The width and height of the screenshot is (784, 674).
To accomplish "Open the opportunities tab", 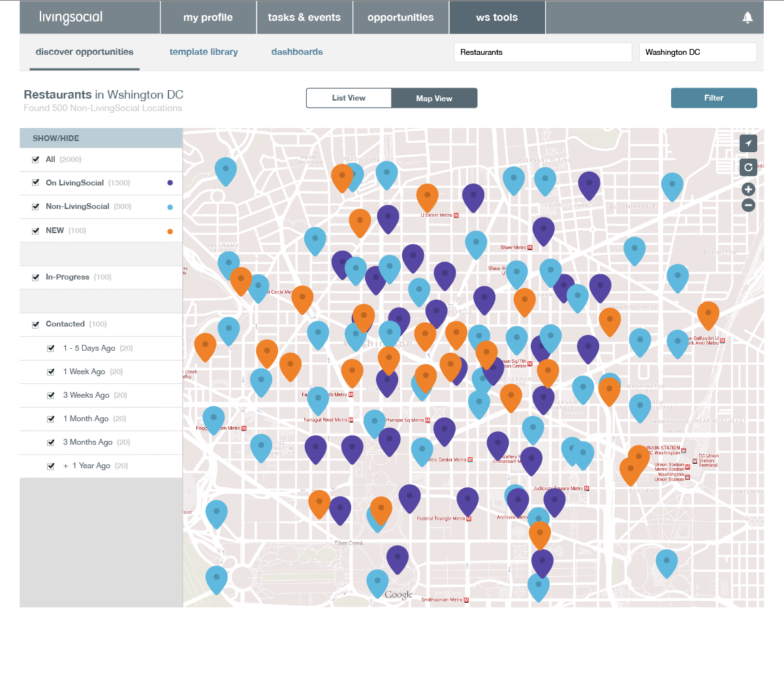I will [401, 18].
